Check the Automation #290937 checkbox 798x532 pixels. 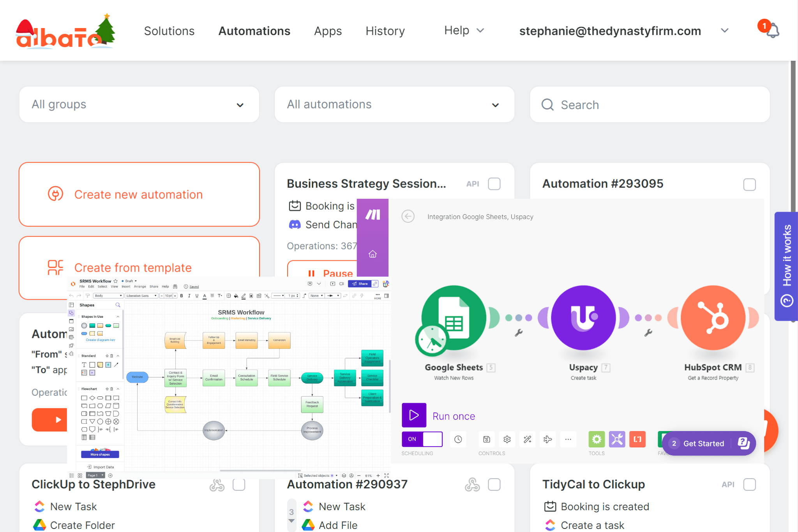coord(494,484)
